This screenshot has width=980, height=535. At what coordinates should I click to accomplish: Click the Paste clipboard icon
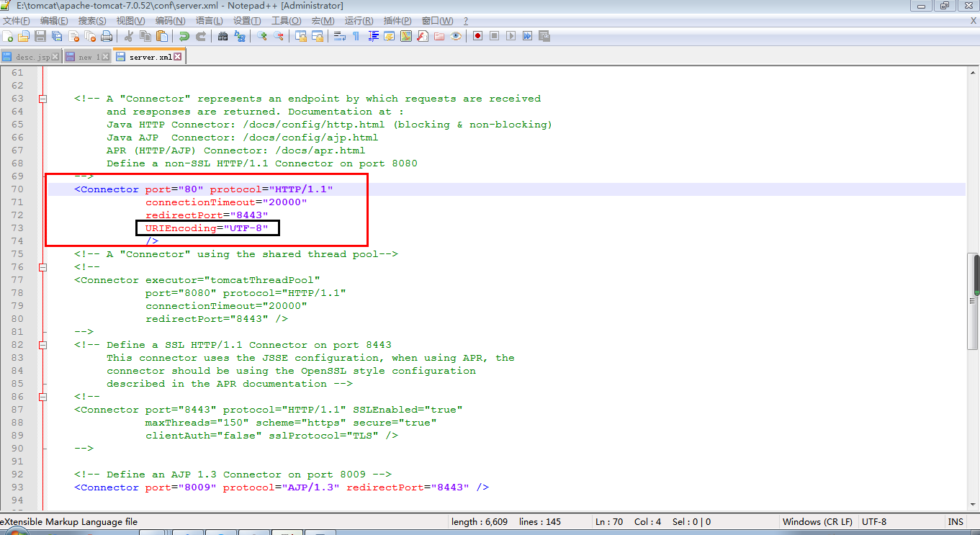click(x=162, y=36)
